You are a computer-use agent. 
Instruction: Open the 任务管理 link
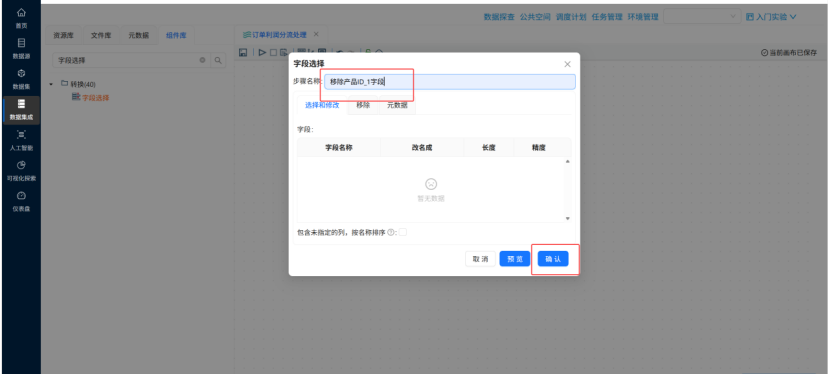[607, 17]
